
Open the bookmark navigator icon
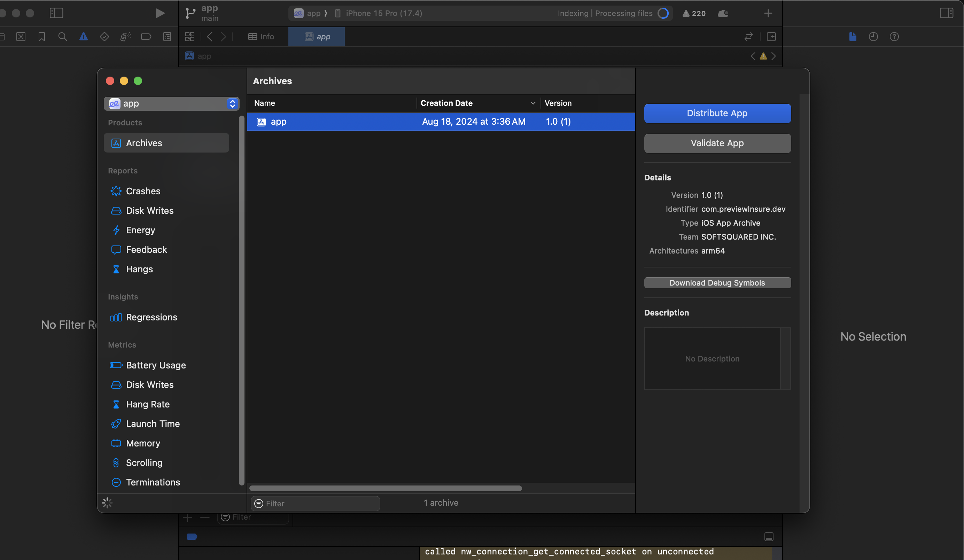click(42, 37)
